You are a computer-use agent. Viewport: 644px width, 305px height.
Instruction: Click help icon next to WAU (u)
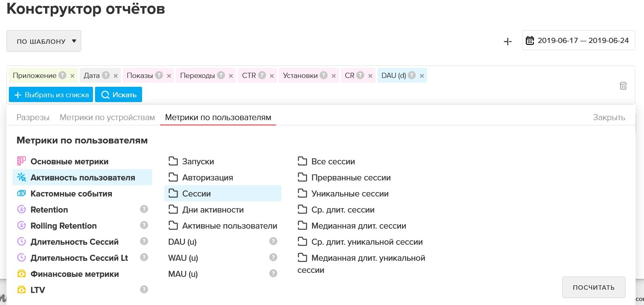point(273,257)
